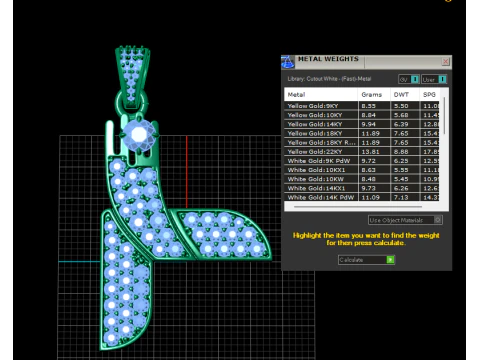Click the table's vertical scrollbar
Image resolution: width=480 pixels, height=360 pixels.
[444, 117]
